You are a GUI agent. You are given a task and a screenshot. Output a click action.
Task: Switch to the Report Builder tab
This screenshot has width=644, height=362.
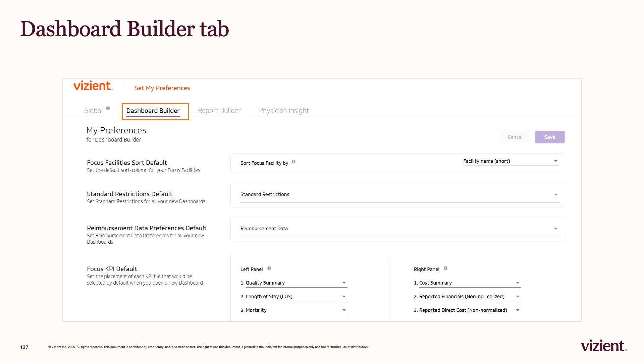[219, 111]
